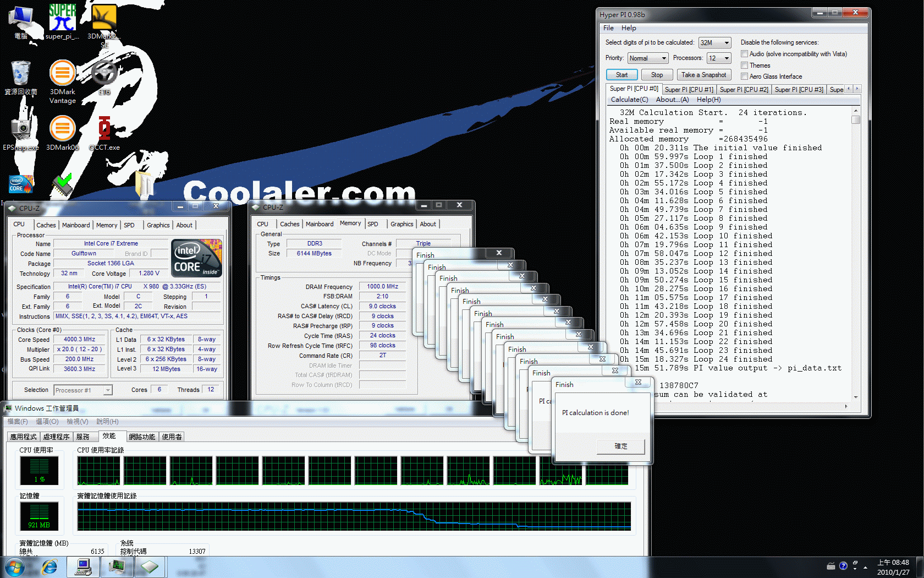
Task: Click the Loop 24 finished log line
Action: [x=696, y=359]
